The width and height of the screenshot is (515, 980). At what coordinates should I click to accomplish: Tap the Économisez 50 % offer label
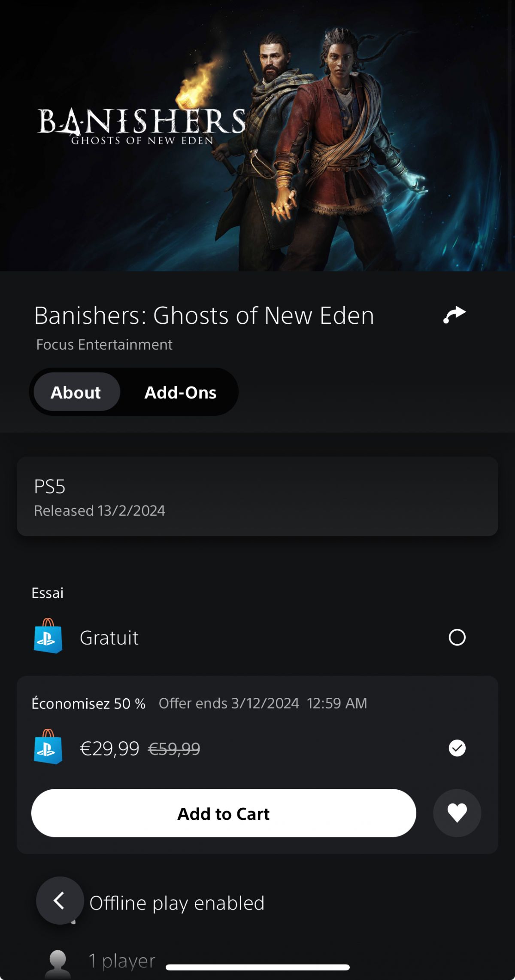88,703
